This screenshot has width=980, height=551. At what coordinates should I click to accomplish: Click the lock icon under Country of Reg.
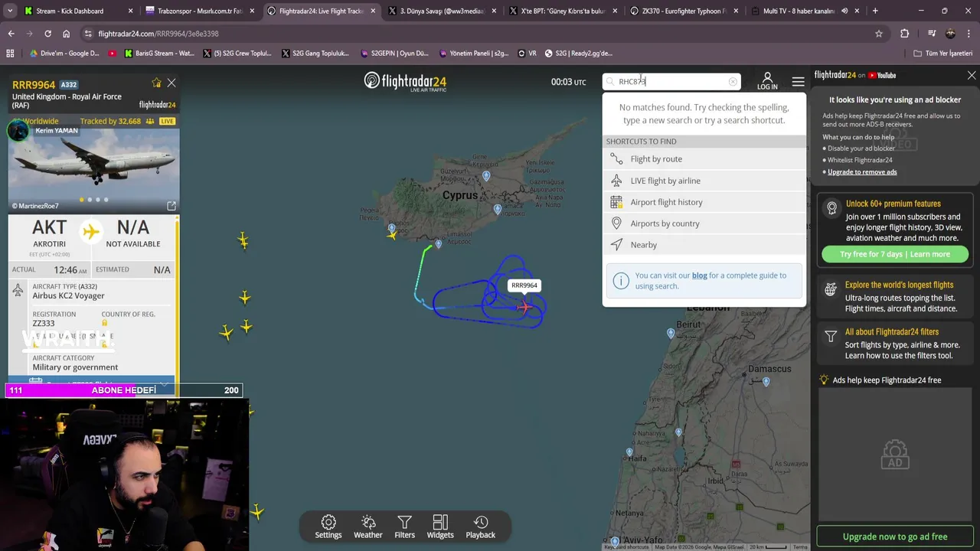(x=104, y=323)
